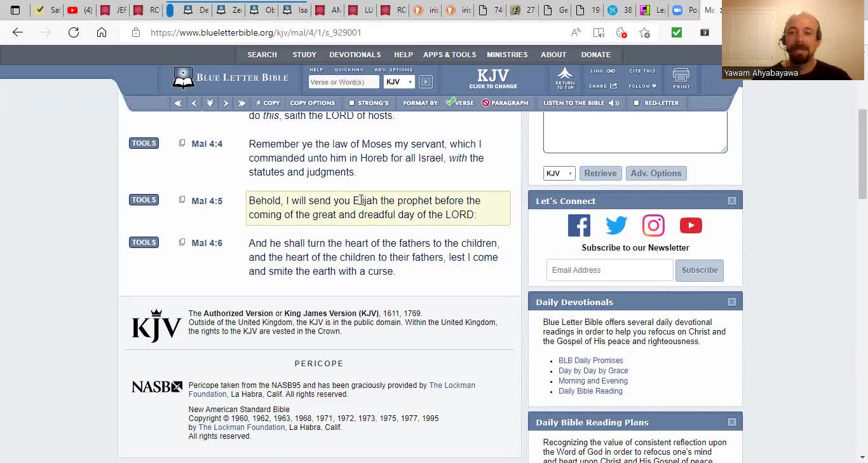The image size is (868, 463).
Task: Click Cite This option
Action: (642, 71)
